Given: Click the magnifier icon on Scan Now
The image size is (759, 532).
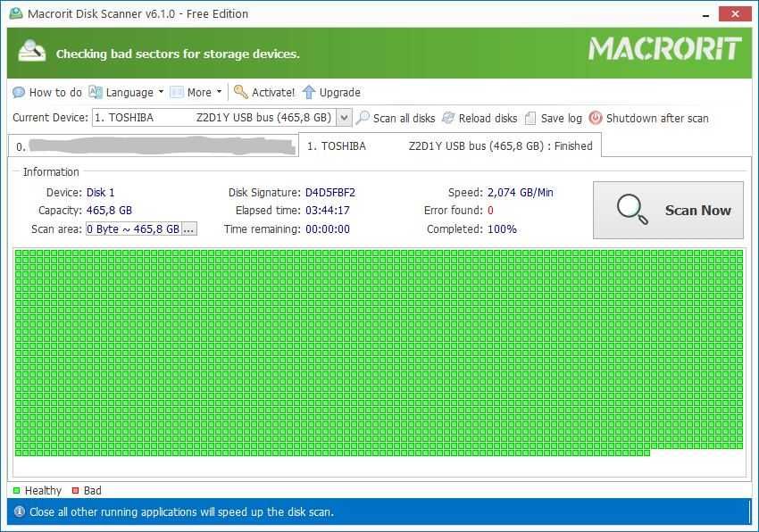Looking at the screenshot, I should point(632,210).
